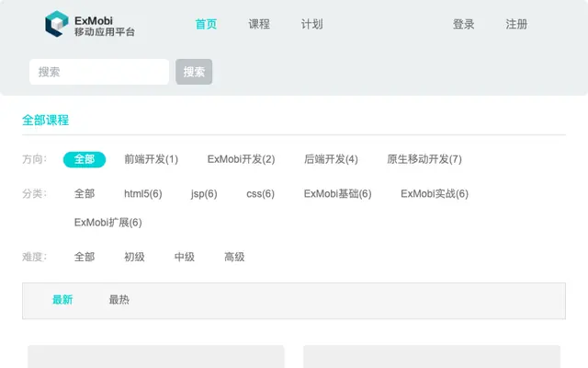
Task: Filter direction by 前端开发(1)
Action: pyautogui.click(x=151, y=159)
